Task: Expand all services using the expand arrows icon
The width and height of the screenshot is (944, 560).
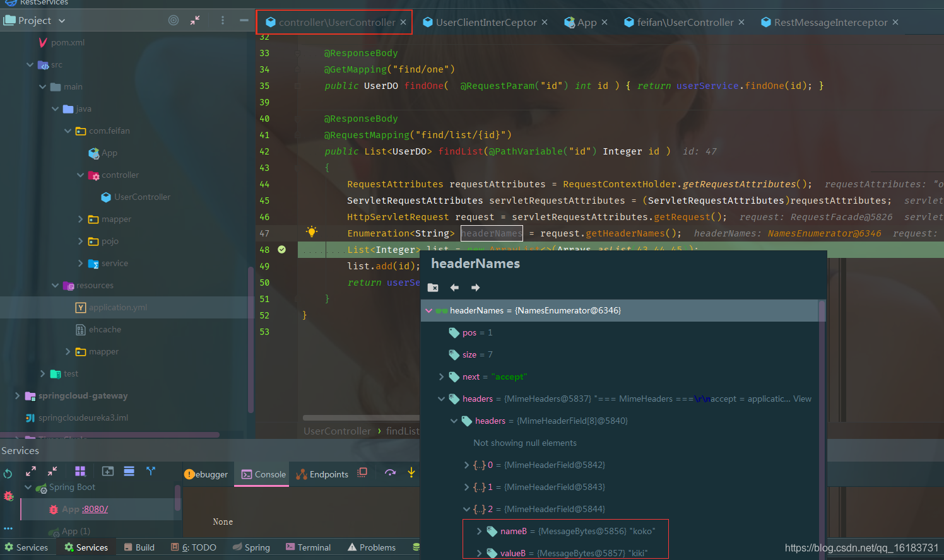Action: (x=31, y=471)
